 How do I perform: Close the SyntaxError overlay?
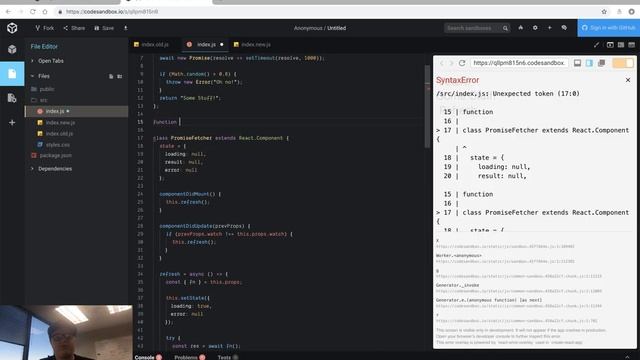pyautogui.click(x=628, y=80)
